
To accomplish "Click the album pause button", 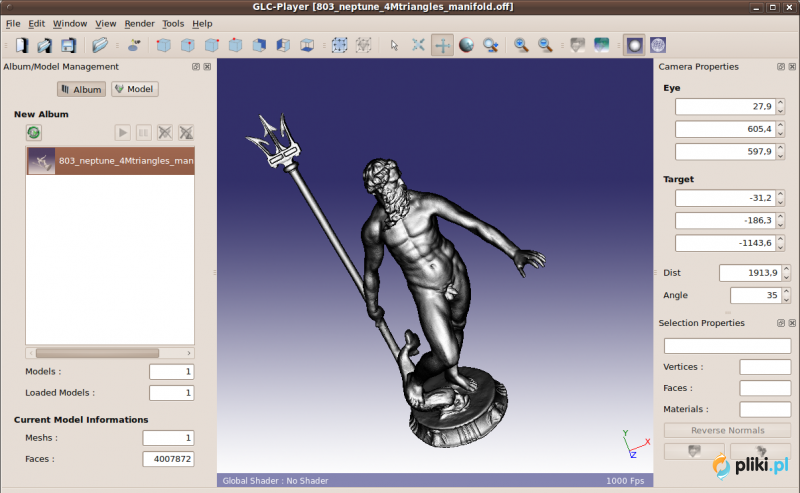I will pos(144,133).
